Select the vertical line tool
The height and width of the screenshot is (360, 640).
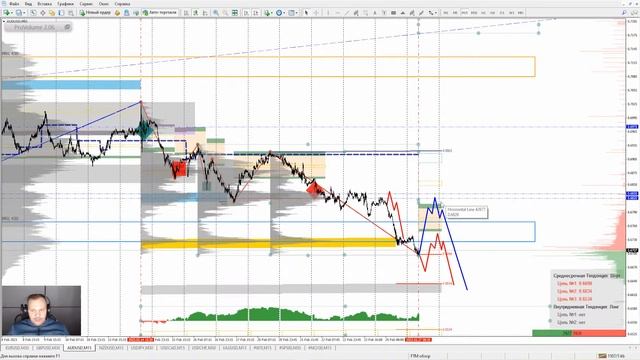point(328,13)
